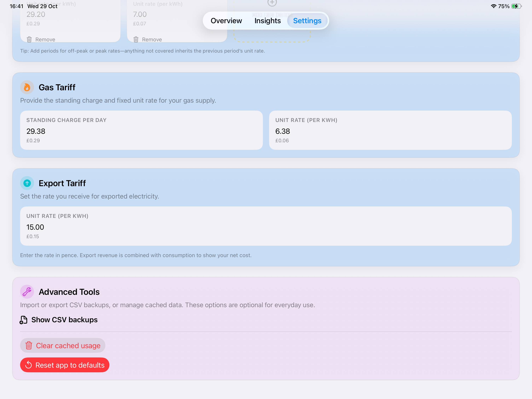Click the Show CSV backups document icon
Image resolution: width=532 pixels, height=399 pixels.
24,320
